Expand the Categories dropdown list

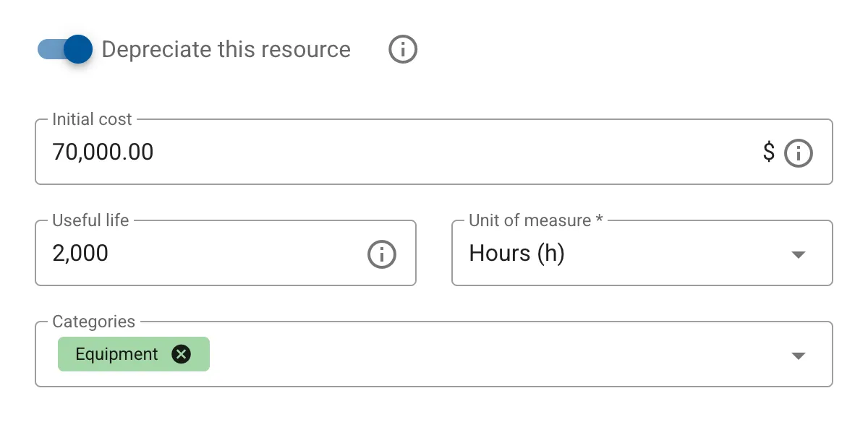[x=798, y=355]
